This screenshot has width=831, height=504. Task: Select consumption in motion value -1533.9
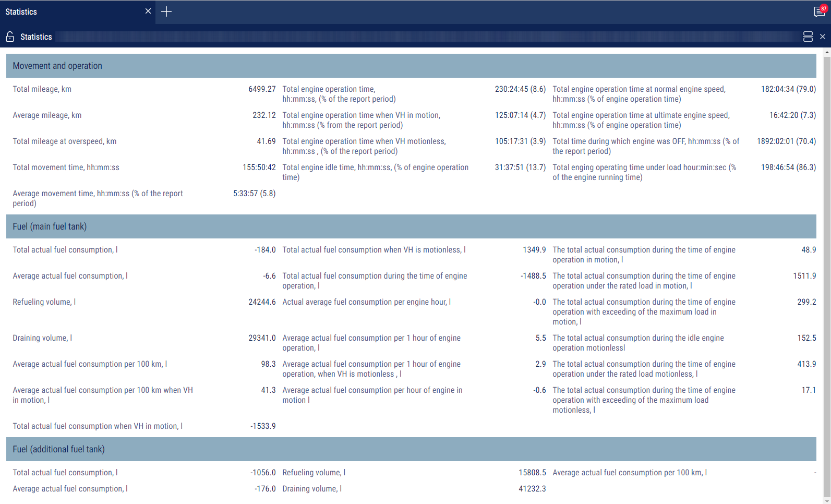point(263,426)
